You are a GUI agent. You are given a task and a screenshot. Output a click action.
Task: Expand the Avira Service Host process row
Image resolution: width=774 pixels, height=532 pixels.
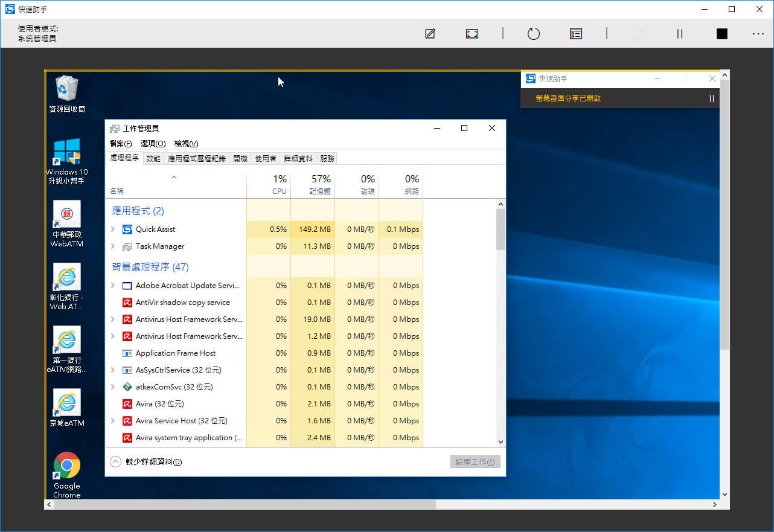(x=113, y=421)
